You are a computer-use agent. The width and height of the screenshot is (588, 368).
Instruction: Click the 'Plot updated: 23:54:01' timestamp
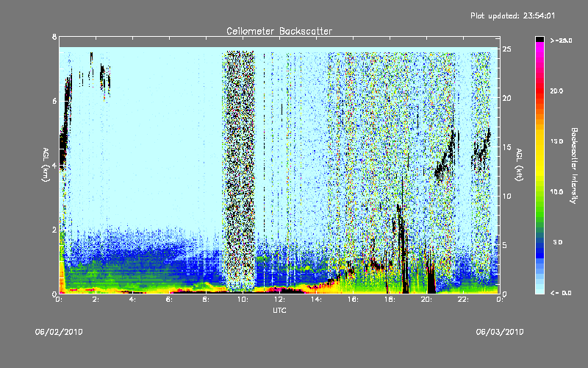[x=512, y=15]
